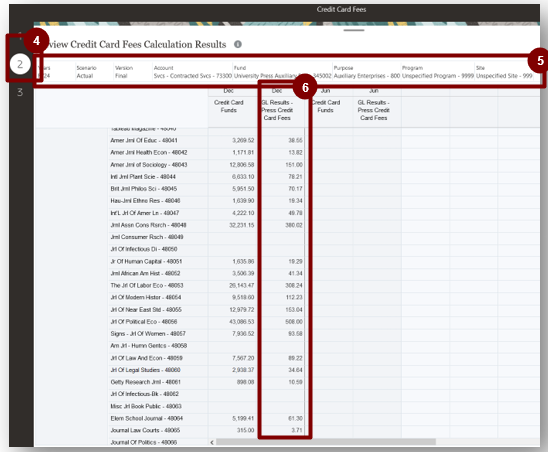
Task: Select row Amer Jrnl of Sociology - 48043
Action: point(149,165)
